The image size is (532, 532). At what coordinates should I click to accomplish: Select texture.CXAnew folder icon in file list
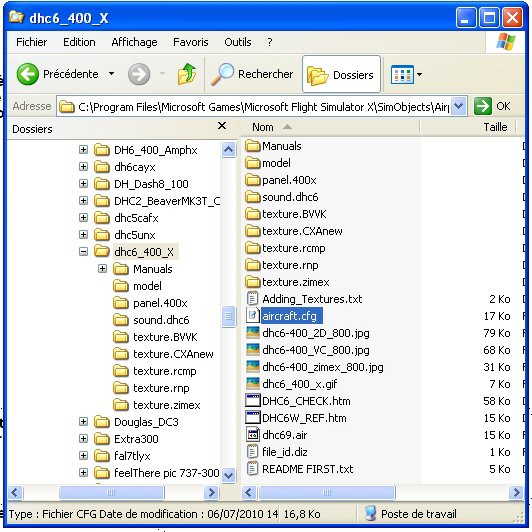252,231
